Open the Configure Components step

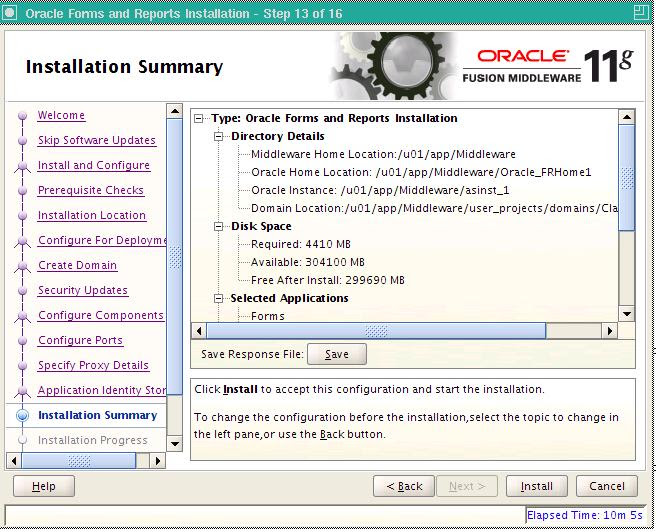click(101, 315)
